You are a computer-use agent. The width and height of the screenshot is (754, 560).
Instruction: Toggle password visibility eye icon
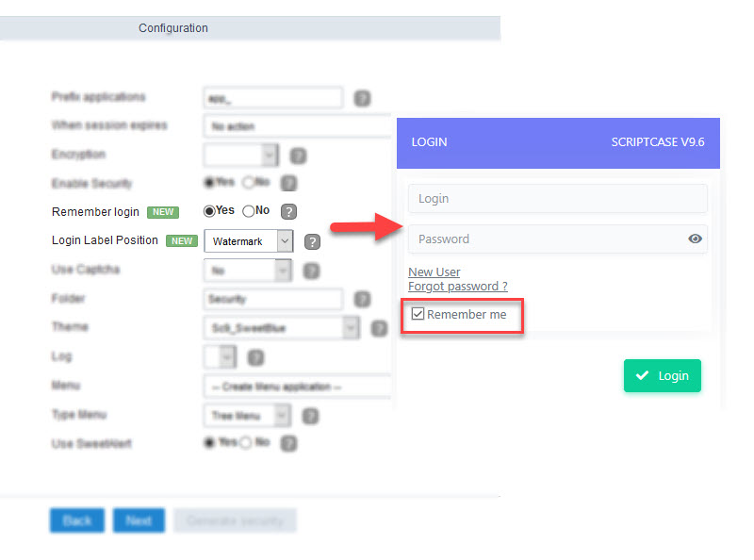pos(695,239)
